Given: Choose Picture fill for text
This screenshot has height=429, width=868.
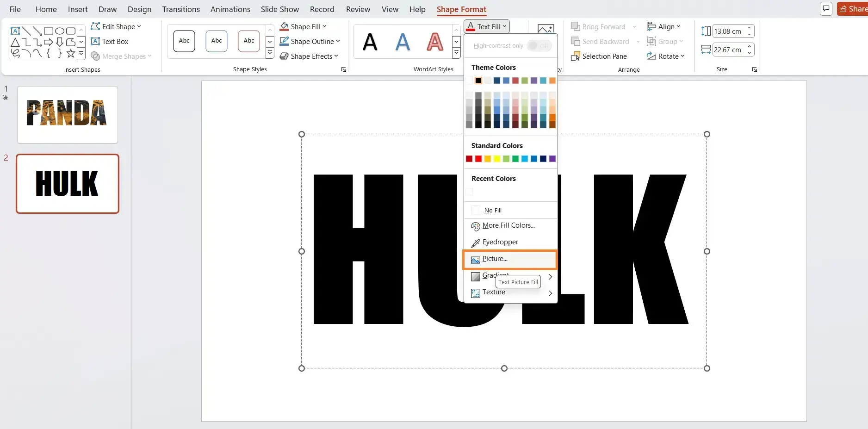Looking at the screenshot, I should click(510, 259).
